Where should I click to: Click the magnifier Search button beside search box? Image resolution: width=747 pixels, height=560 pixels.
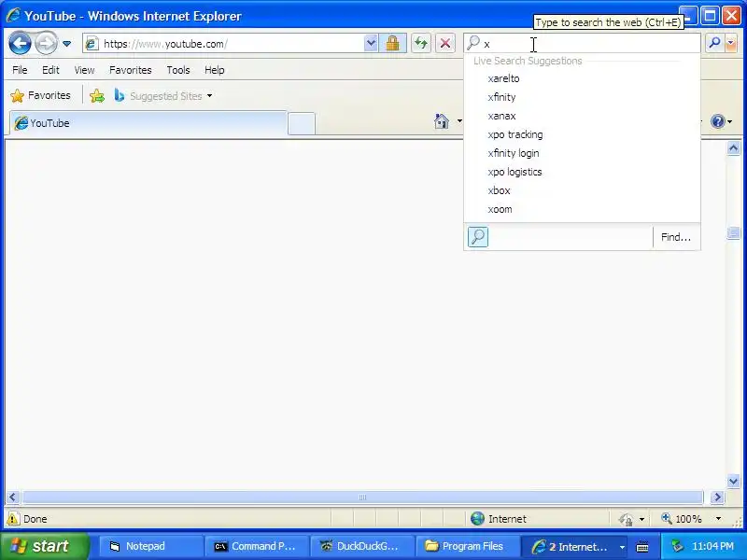coord(714,43)
